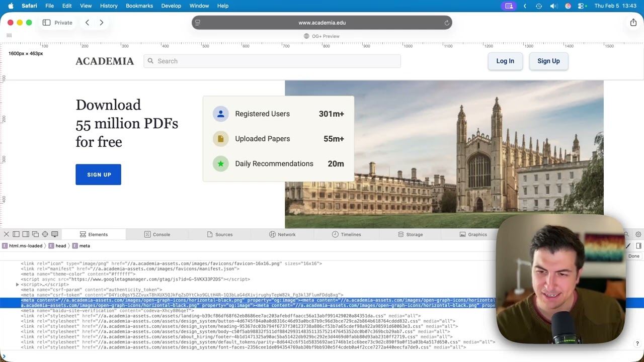Open the Apple menu
Screen dimensions: 644x362
click(x=10, y=6)
